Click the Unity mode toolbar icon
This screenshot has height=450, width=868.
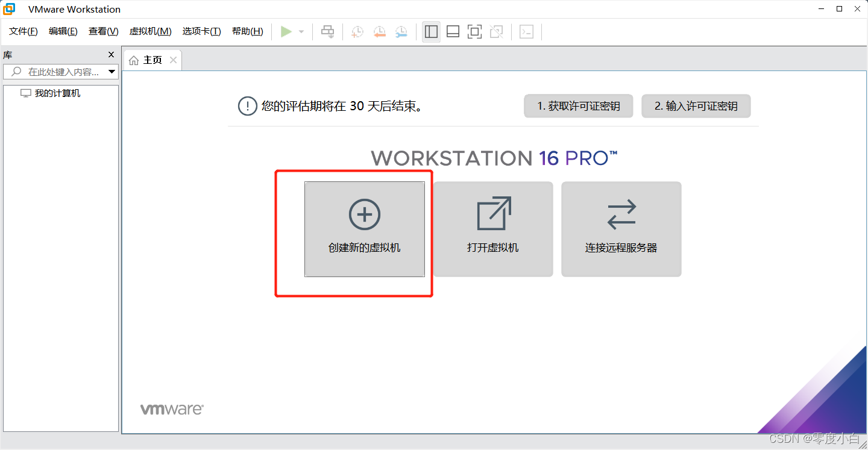click(x=497, y=32)
